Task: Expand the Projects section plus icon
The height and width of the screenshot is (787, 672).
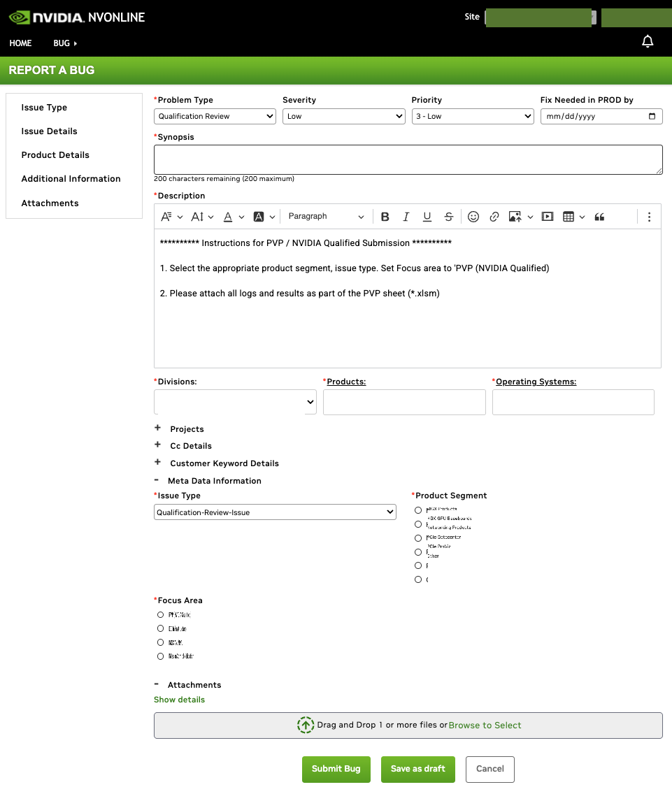Action: click(x=158, y=428)
